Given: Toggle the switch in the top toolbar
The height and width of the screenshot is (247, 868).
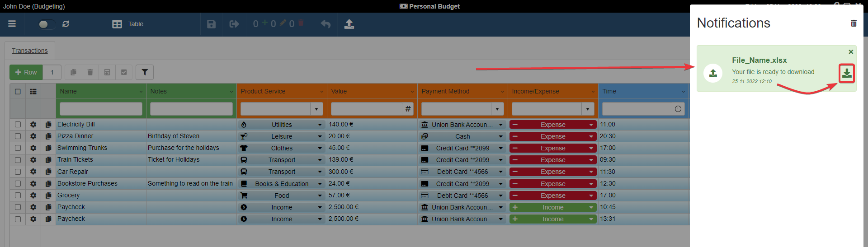Looking at the screenshot, I should 46,24.
